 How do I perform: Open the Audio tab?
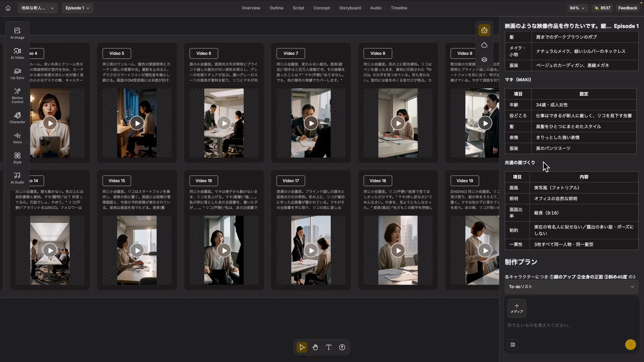point(376,8)
